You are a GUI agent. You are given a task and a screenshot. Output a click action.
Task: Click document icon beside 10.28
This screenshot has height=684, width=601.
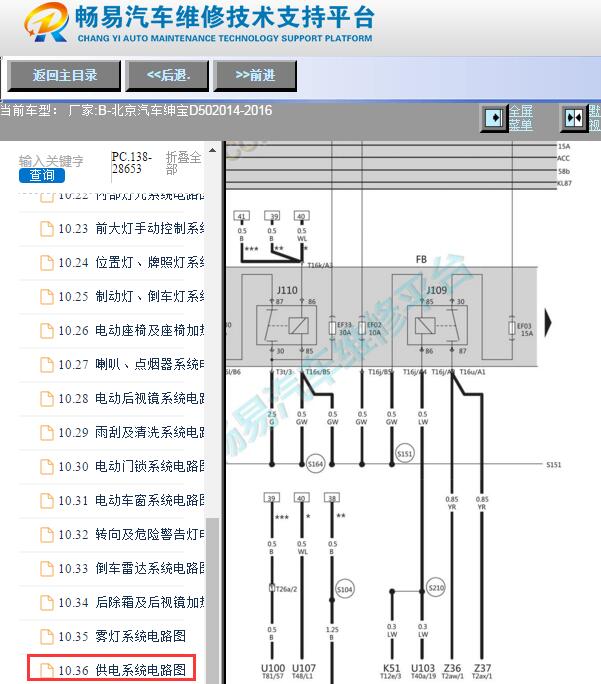(47, 399)
